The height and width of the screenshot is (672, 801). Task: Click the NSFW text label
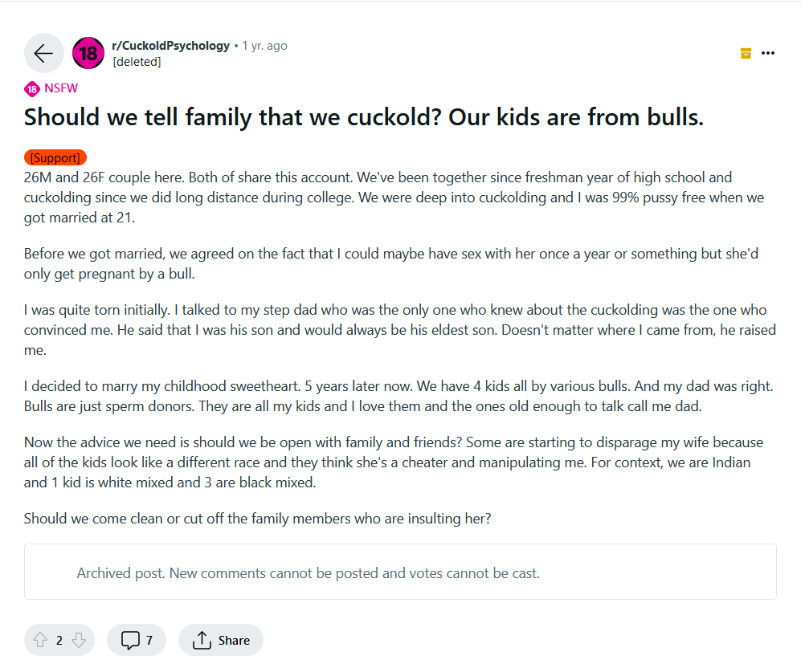point(61,89)
